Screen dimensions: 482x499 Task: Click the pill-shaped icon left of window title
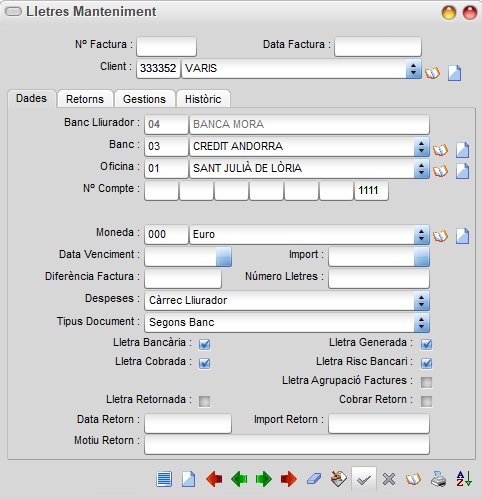[13, 12]
